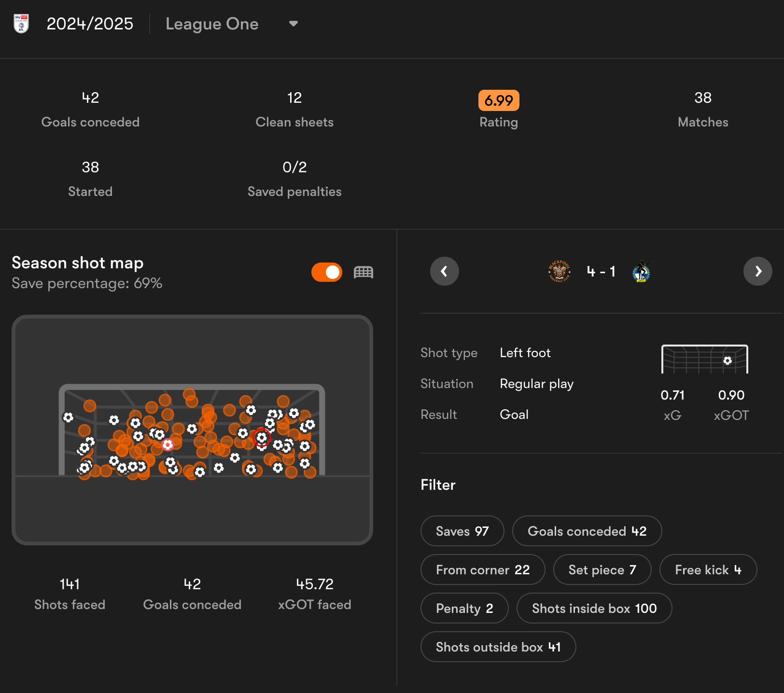Select the Penalty 2 filter chip
Image resolution: width=784 pixels, height=693 pixels.
[x=464, y=608]
